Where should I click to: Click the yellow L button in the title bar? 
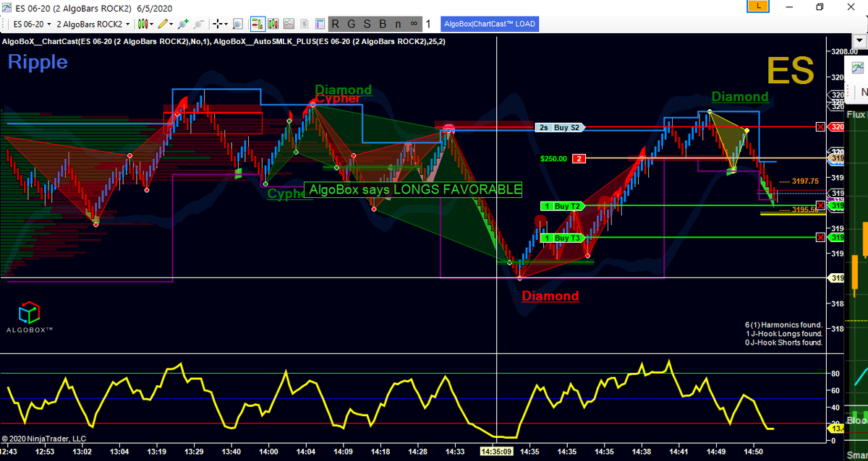pyautogui.click(x=758, y=7)
